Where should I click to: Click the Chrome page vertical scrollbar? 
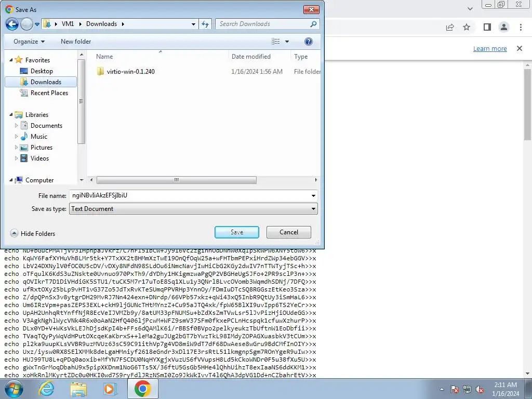[x=527, y=104]
